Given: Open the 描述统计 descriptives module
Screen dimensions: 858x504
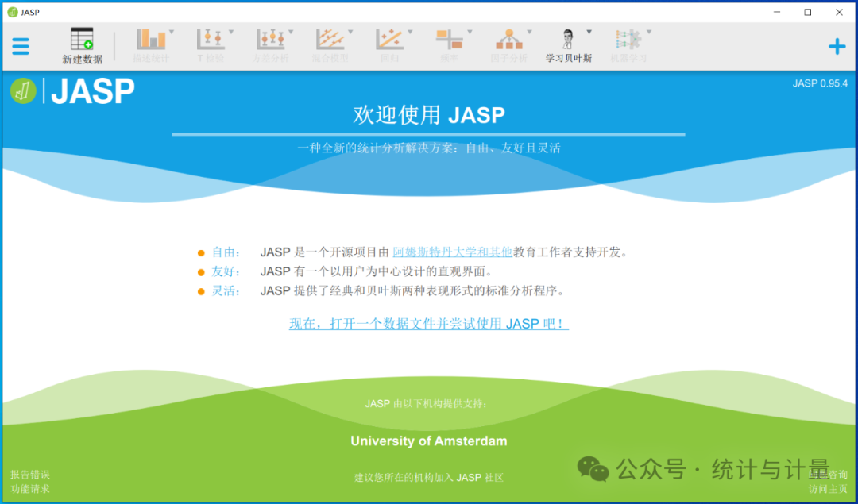Looking at the screenshot, I should 152,46.
